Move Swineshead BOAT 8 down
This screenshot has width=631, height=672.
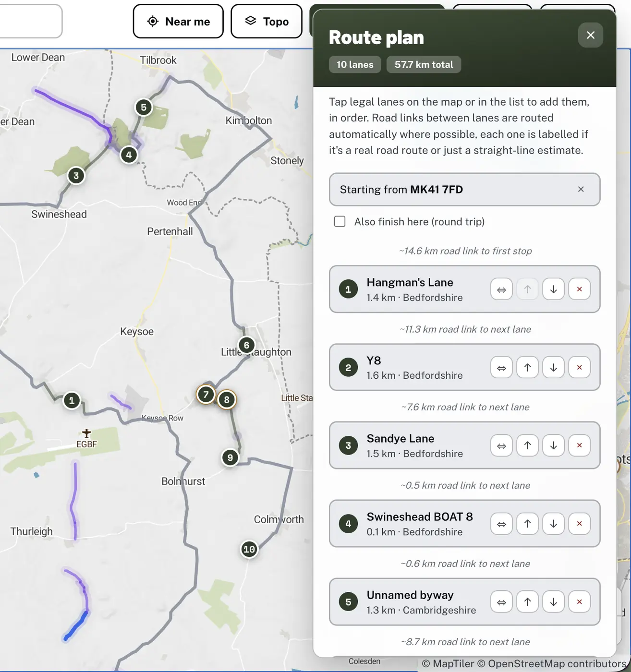(553, 524)
